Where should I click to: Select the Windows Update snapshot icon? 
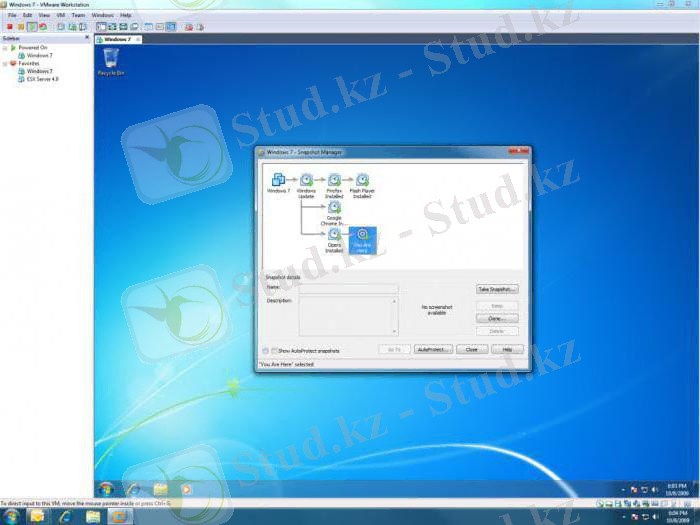pos(306,180)
